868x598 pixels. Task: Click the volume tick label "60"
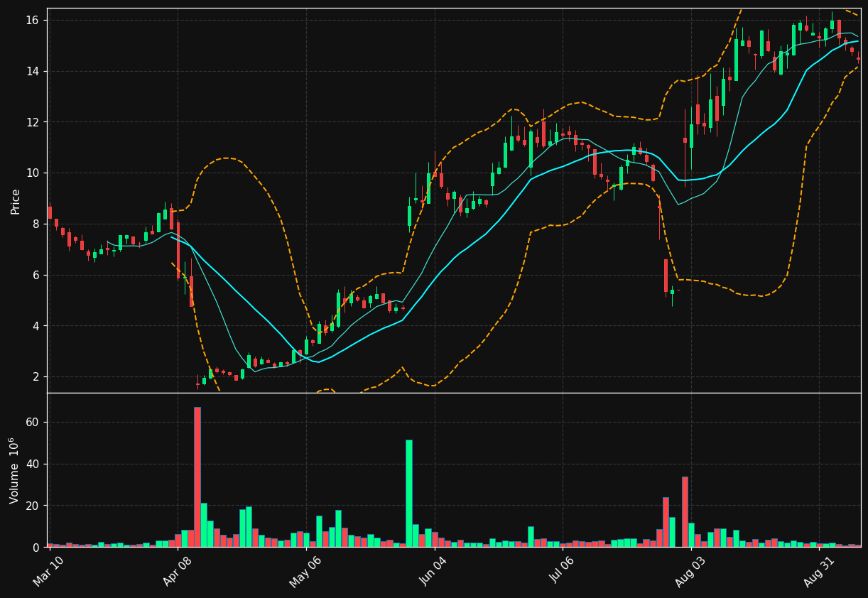coord(33,423)
